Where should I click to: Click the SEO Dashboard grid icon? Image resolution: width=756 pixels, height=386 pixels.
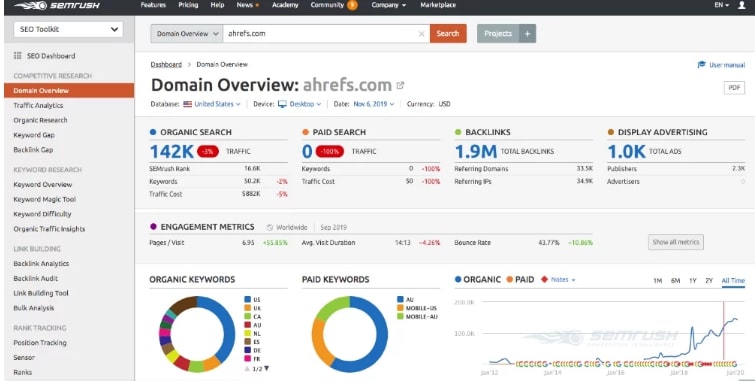pos(18,56)
